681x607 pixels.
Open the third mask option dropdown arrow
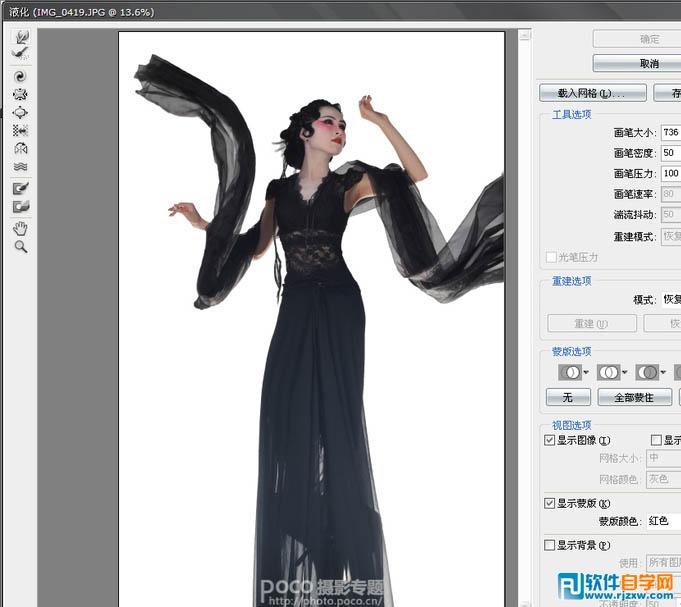pos(663,372)
